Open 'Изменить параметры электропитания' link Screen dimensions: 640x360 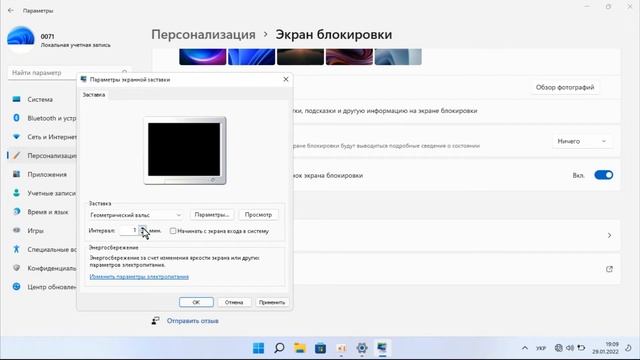coord(139,277)
